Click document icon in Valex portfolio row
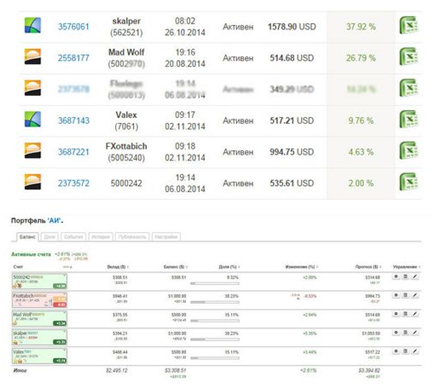 tap(405, 351)
